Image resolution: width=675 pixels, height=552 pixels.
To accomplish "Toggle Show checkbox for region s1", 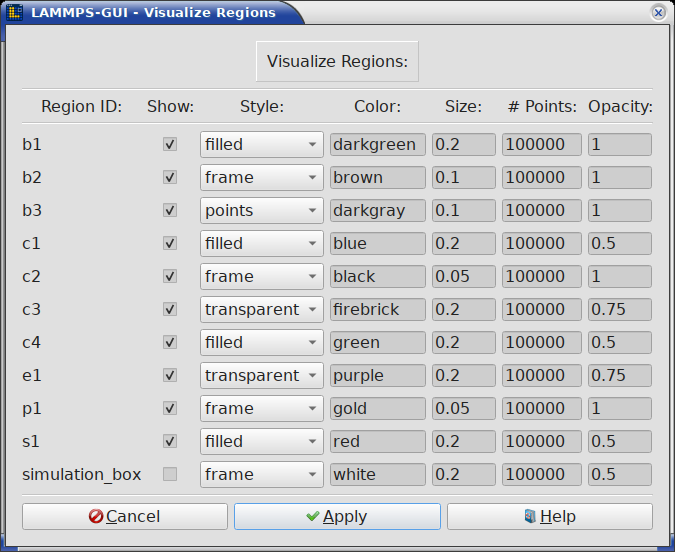I will [x=170, y=441].
